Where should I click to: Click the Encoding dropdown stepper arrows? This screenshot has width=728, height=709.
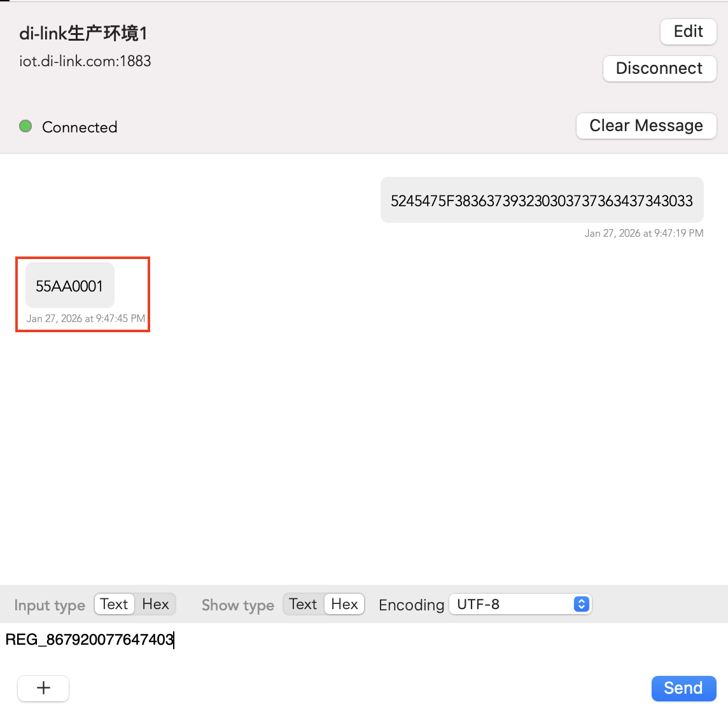(581, 604)
